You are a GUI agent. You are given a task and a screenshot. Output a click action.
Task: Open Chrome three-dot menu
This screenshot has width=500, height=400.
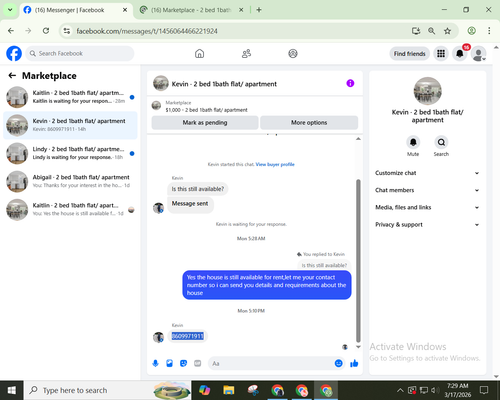pos(489,31)
